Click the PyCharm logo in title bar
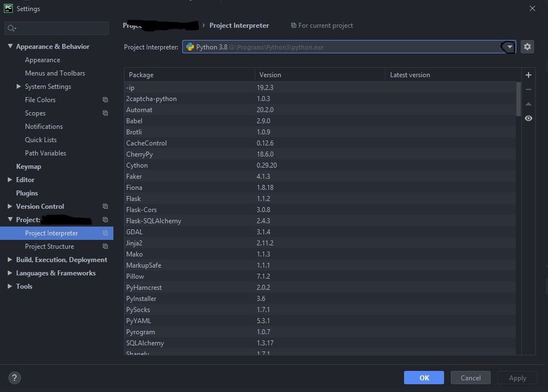The width and height of the screenshot is (548, 392). [x=8, y=8]
